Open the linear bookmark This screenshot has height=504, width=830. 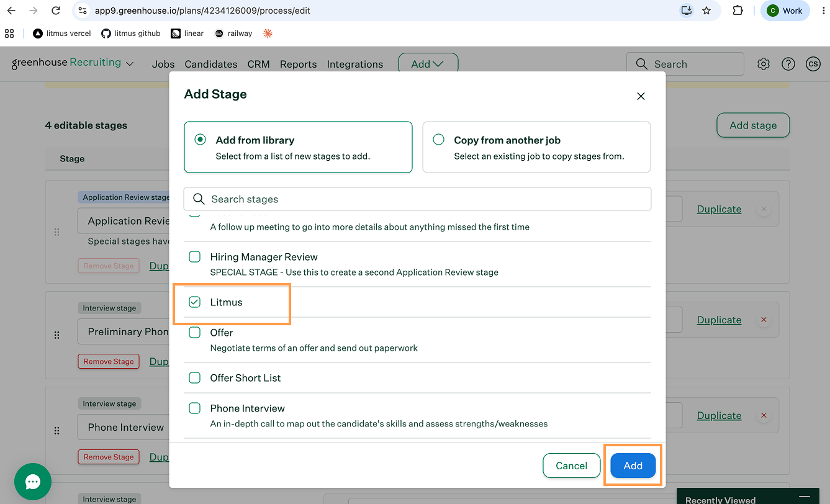187,34
